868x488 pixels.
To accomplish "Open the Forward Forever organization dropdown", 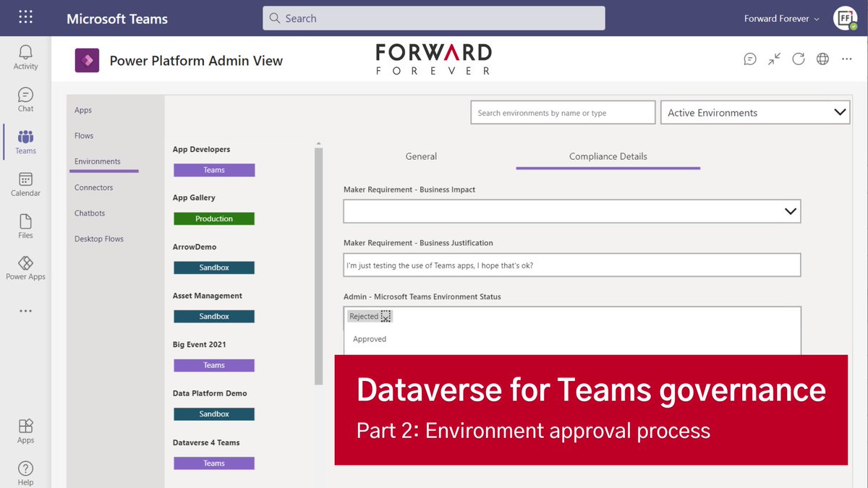I will tap(782, 18).
